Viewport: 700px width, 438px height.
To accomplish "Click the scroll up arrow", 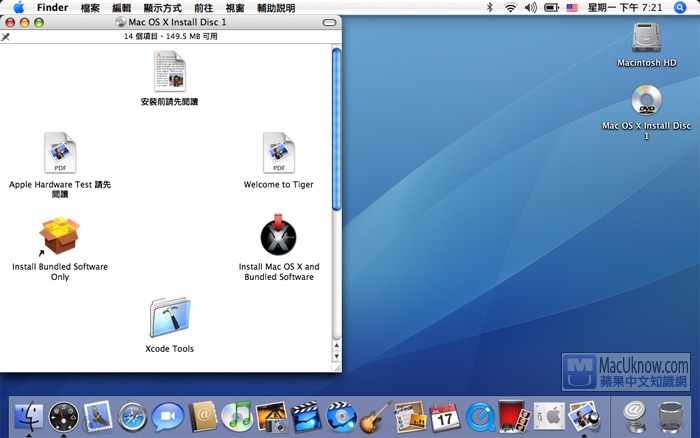I will point(337,345).
